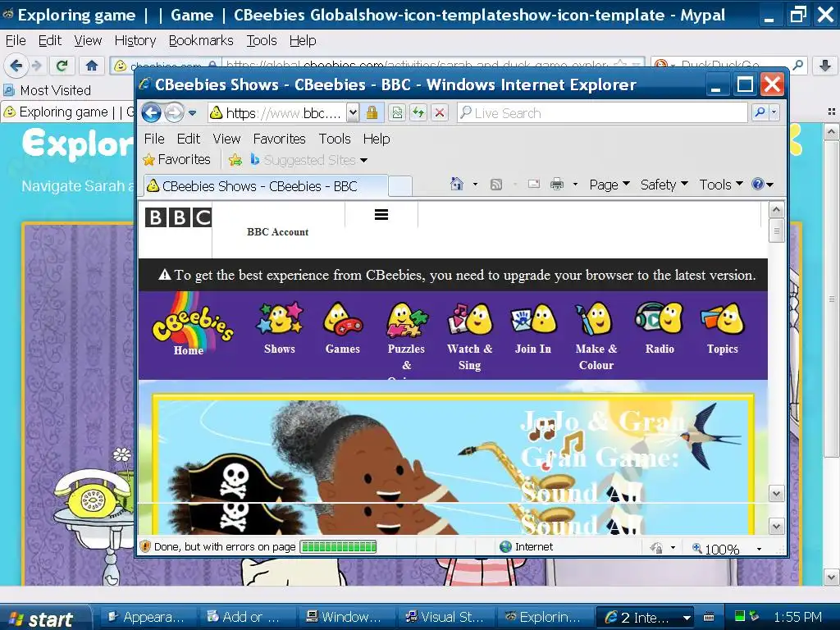Open the Safety dropdown menu
Viewport: 840px width, 630px height.
[664, 185]
